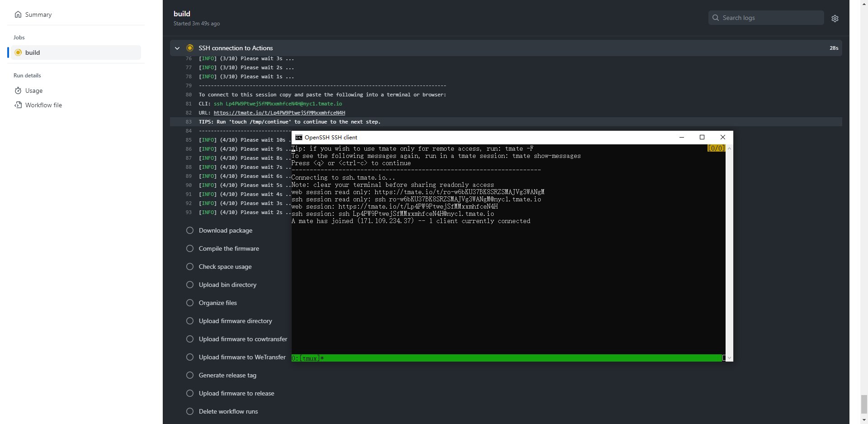
Task: Click the Upload firmware to cowtransfer status circle
Action: (x=190, y=339)
